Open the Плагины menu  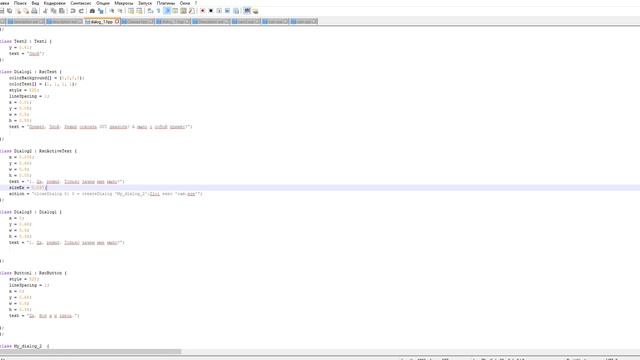click(166, 3)
